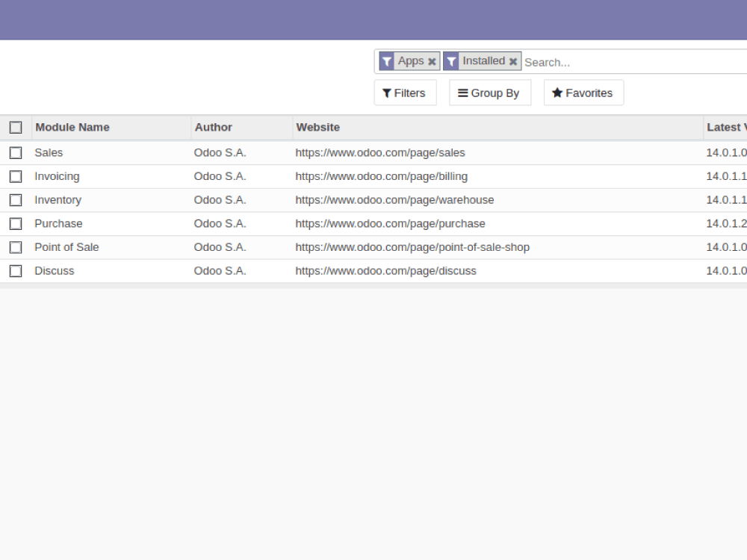The image size is (747, 560).
Task: Check the checkbox for the Point of Sale row
Action: tap(16, 247)
